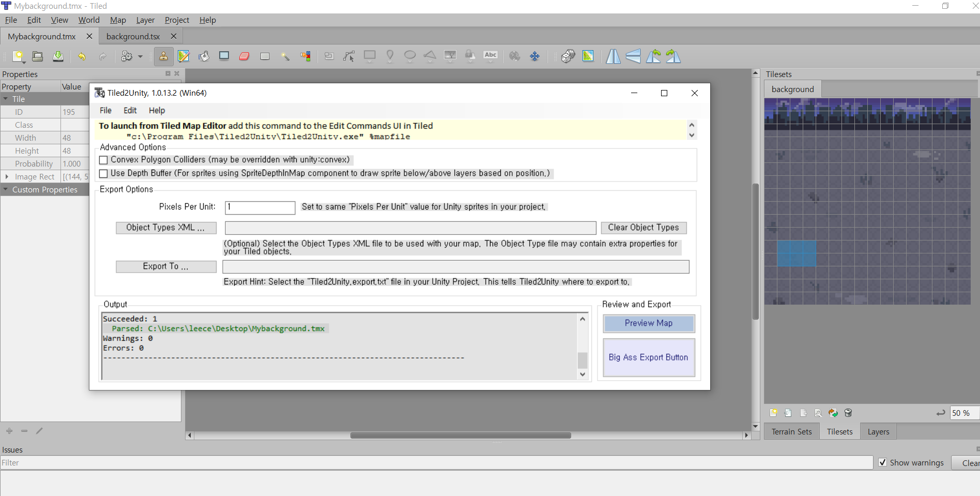Click the Undo arrow icon
Viewport: 980px width, 496px height.
pos(82,56)
